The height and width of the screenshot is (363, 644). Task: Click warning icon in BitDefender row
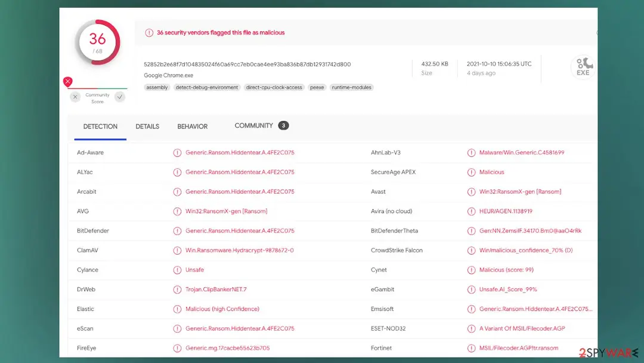(x=177, y=231)
